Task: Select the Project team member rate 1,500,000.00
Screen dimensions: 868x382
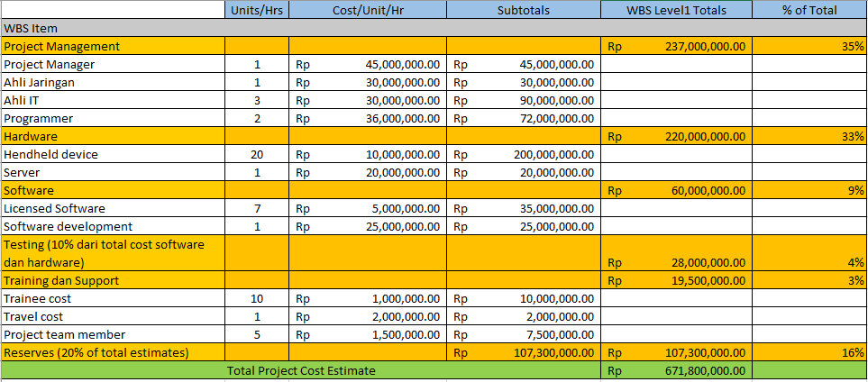Action: pyautogui.click(x=368, y=334)
